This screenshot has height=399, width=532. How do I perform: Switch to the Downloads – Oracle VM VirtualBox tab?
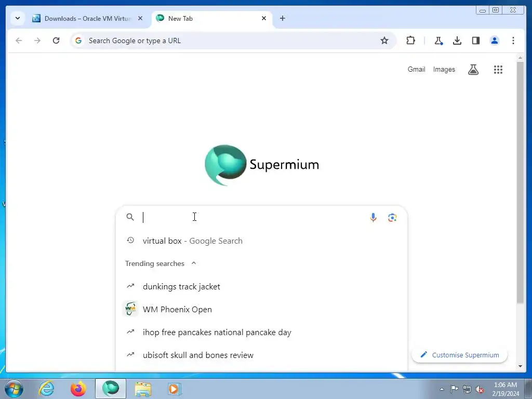87,18
